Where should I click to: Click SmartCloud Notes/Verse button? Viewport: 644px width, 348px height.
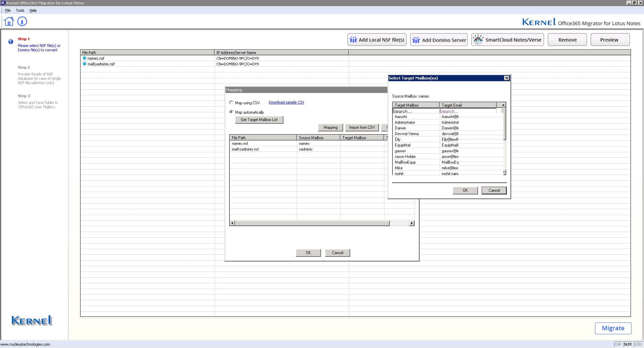[x=507, y=40]
